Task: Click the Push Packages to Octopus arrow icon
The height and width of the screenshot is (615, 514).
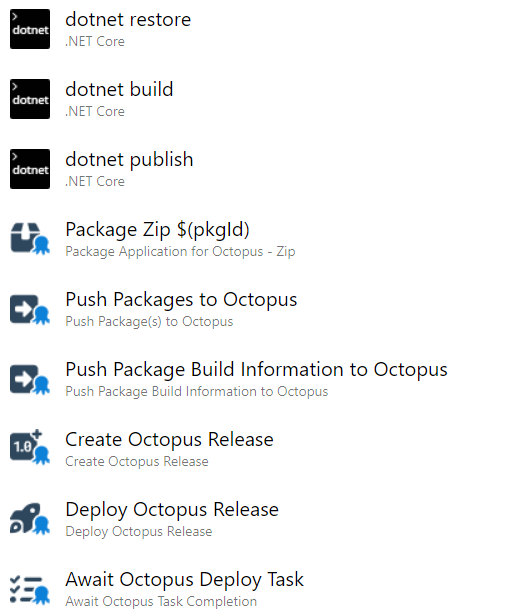Action: coord(30,309)
